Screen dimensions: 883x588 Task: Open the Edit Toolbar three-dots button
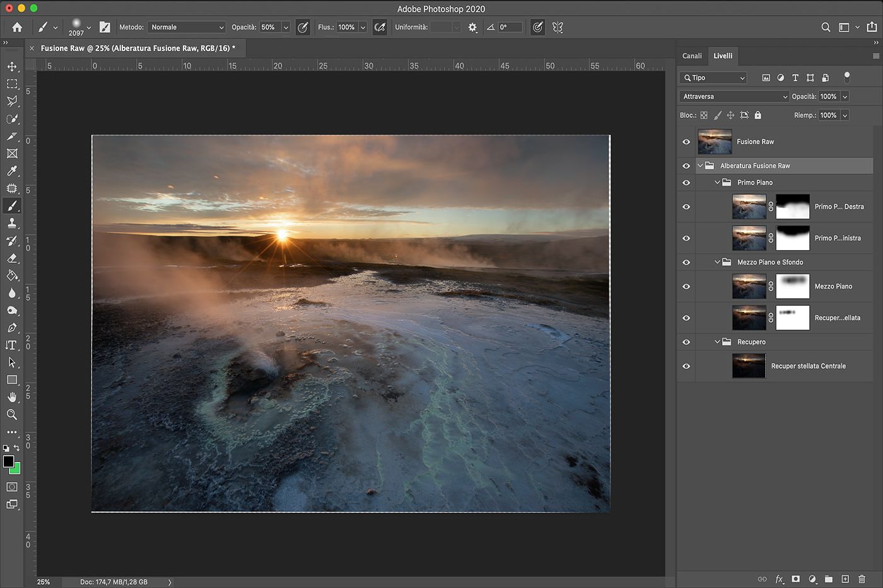(x=12, y=432)
